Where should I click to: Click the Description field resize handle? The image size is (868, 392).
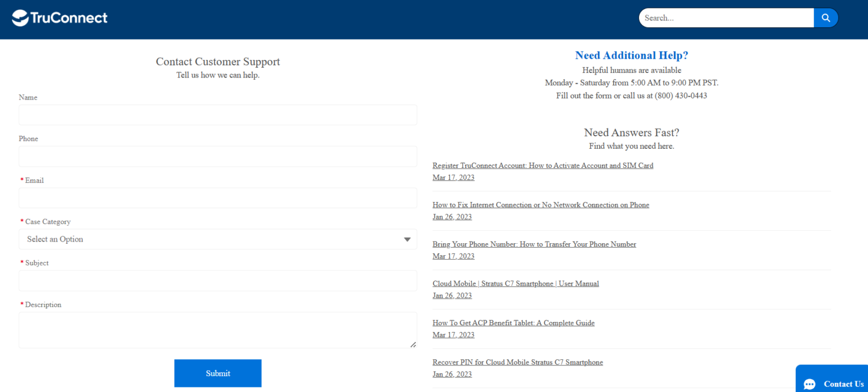(x=413, y=344)
